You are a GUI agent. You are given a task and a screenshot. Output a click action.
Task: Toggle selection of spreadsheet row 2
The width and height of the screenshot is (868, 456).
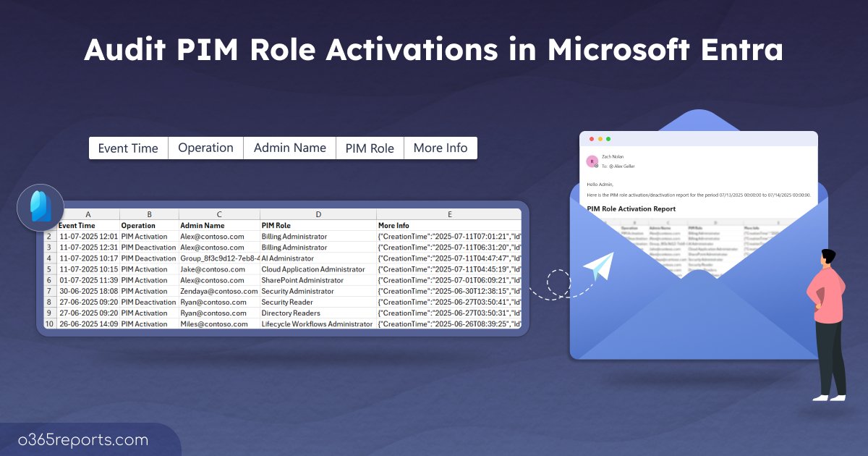[x=49, y=236]
